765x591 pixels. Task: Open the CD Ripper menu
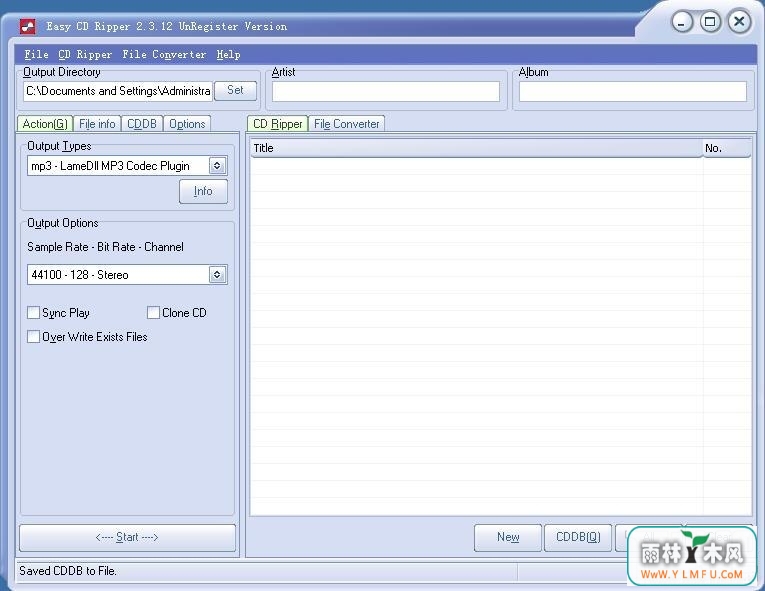click(x=85, y=54)
